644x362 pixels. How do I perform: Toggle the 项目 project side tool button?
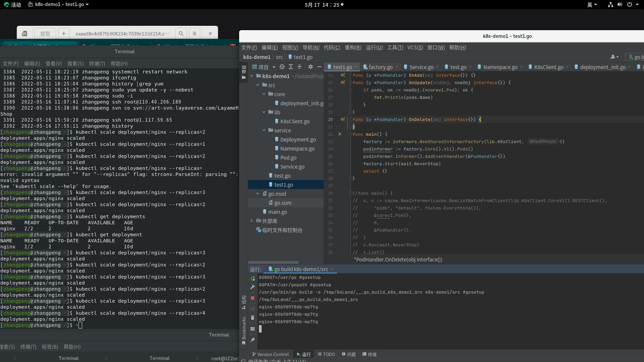(x=244, y=72)
